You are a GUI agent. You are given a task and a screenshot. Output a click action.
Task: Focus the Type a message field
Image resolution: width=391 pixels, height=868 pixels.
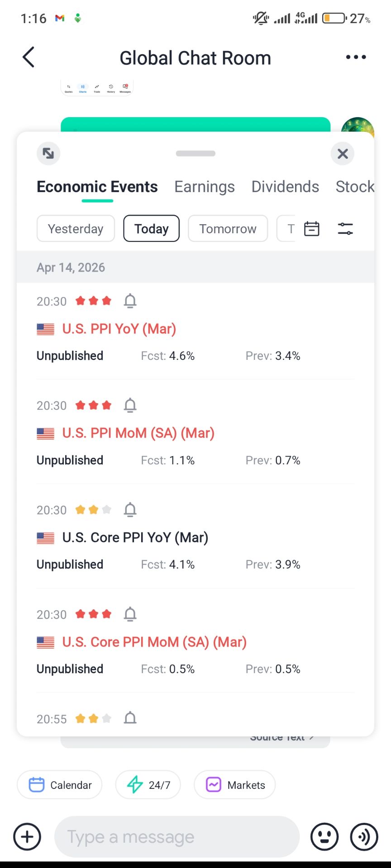tap(176, 837)
